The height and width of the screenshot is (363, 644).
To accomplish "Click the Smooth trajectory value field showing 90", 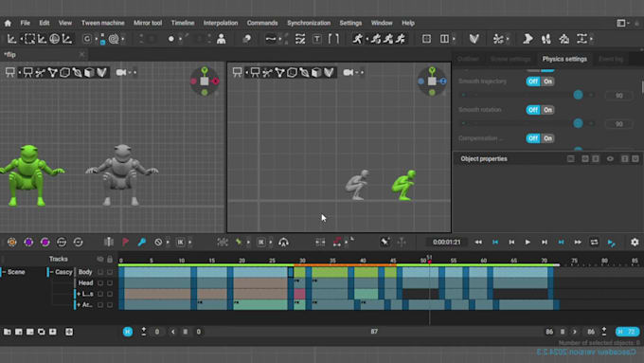I will coord(619,96).
